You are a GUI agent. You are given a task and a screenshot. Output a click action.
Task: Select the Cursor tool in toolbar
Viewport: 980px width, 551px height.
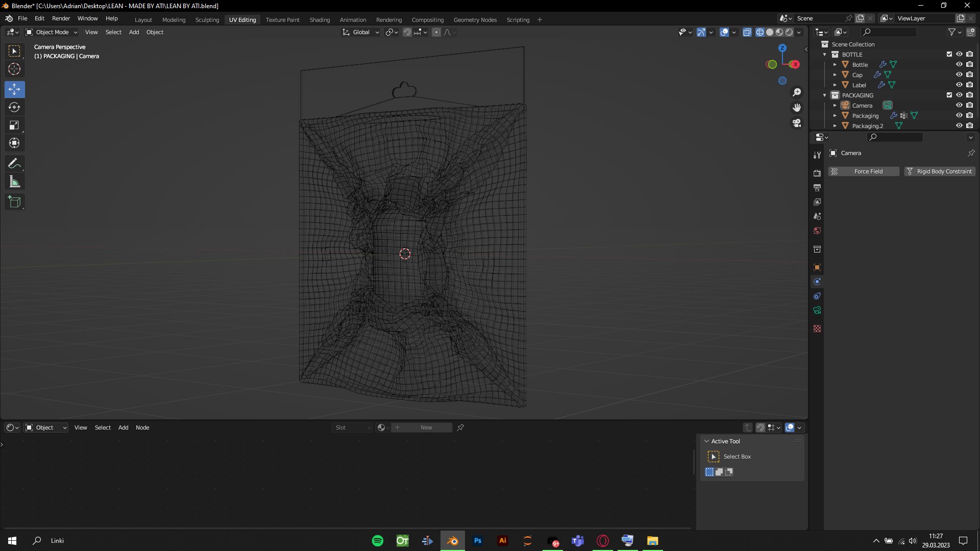(x=14, y=69)
